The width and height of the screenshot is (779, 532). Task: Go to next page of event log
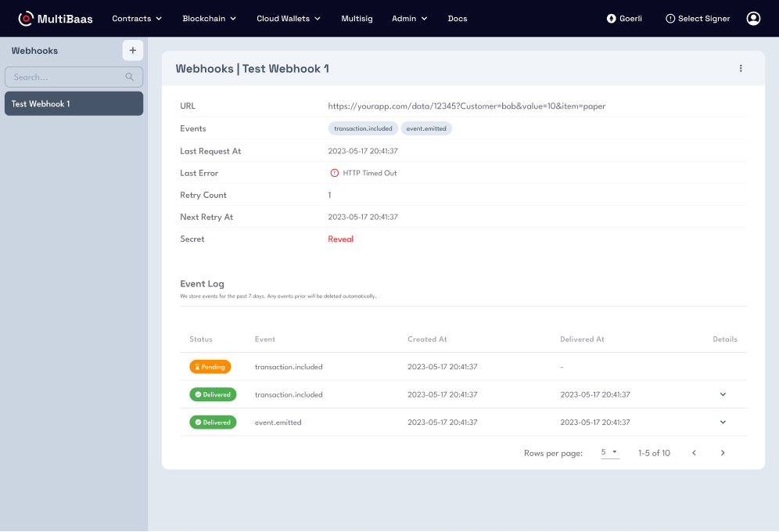(723, 453)
